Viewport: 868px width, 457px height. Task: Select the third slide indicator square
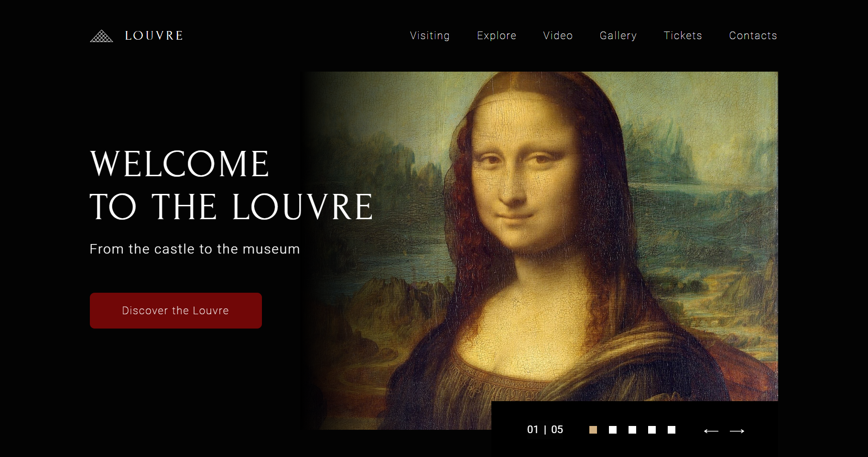click(x=632, y=430)
